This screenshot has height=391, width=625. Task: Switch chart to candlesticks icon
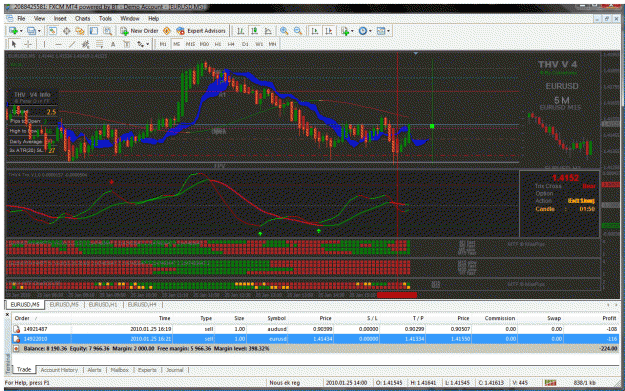point(254,31)
